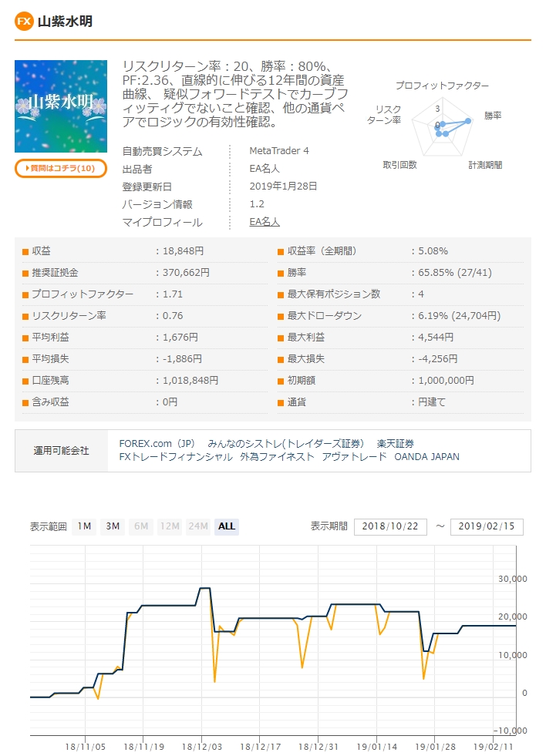Select the 6M display range

141,526
